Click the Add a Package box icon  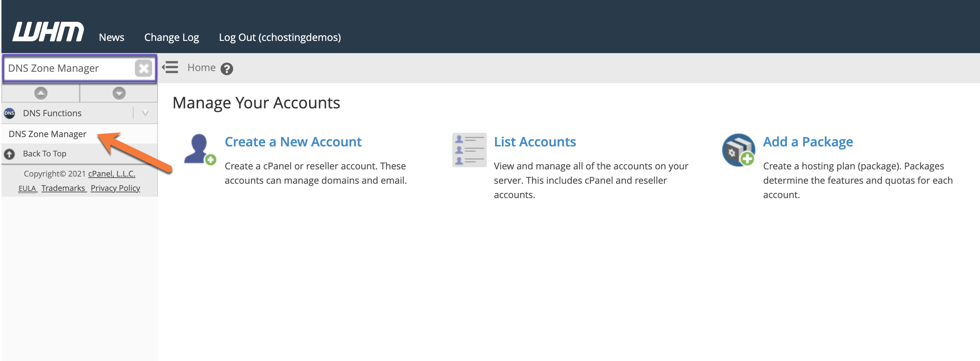pos(738,150)
